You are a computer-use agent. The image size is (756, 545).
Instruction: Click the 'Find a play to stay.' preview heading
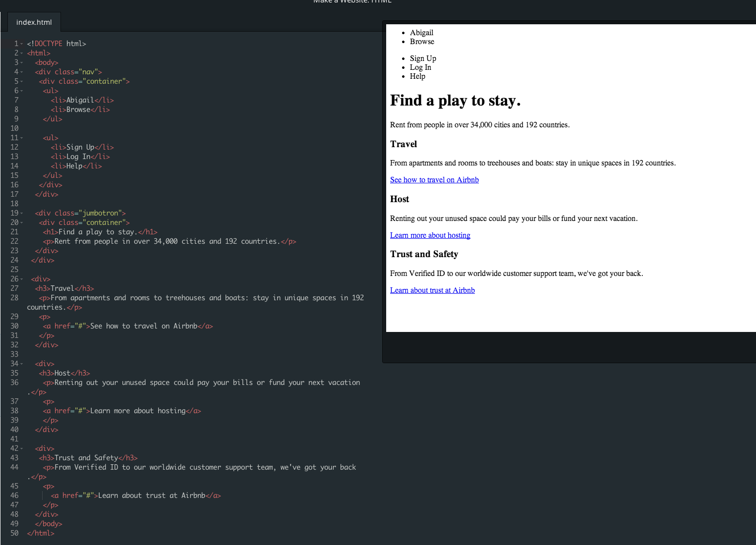[x=455, y=101]
